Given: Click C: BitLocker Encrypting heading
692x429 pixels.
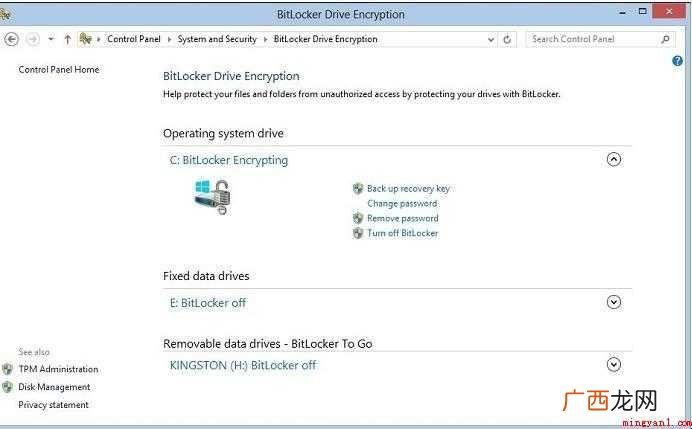Looking at the screenshot, I should click(x=229, y=160).
